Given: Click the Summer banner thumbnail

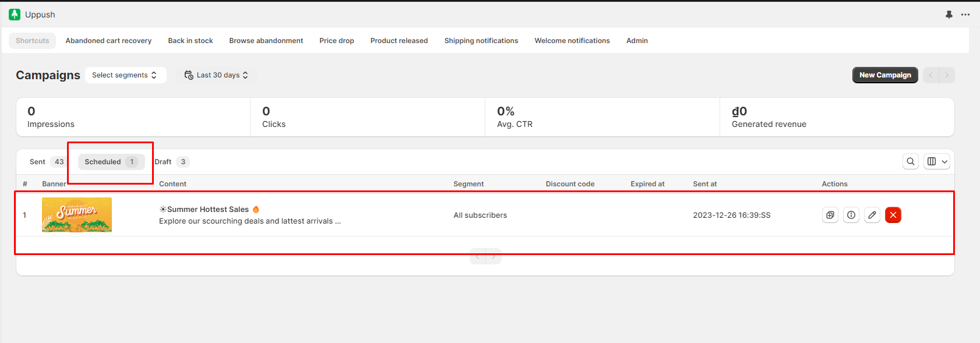Looking at the screenshot, I should click(x=77, y=215).
